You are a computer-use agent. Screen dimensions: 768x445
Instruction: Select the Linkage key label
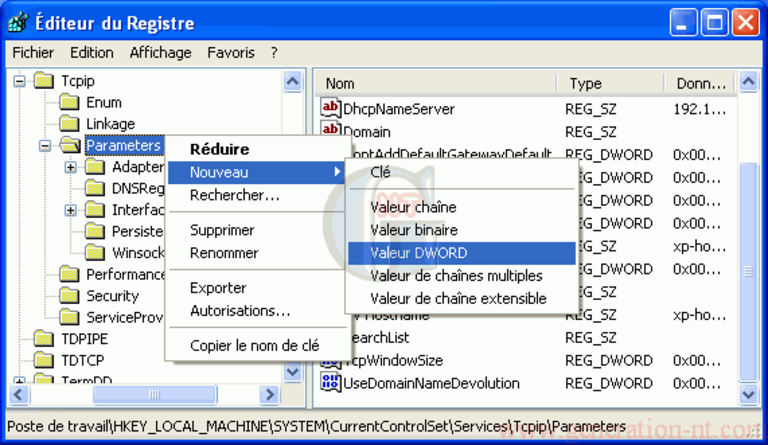point(111,124)
